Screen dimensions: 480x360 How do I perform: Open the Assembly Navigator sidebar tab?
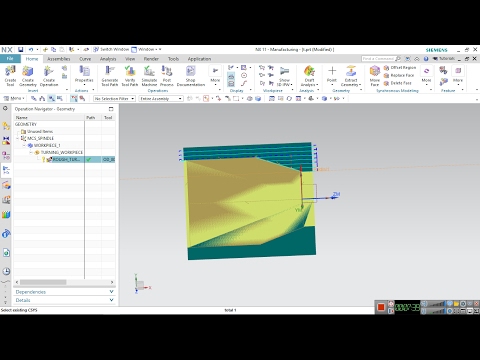pos(6,126)
